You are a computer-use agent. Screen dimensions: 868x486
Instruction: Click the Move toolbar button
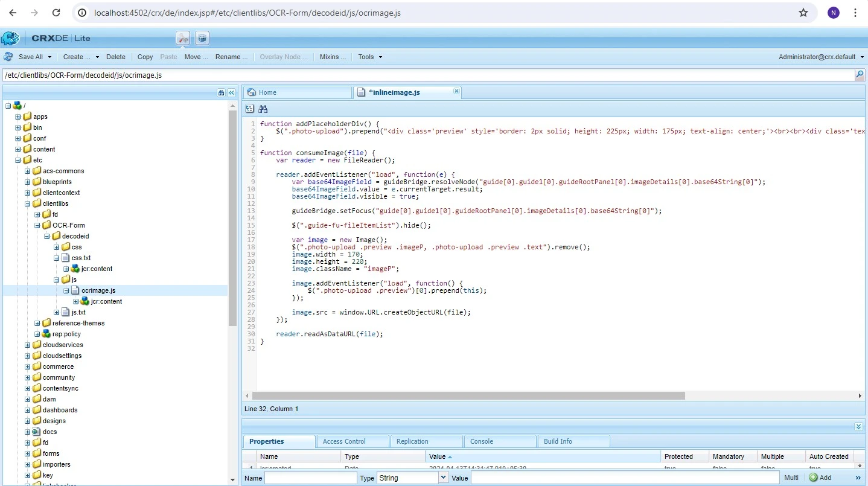pyautogui.click(x=196, y=57)
